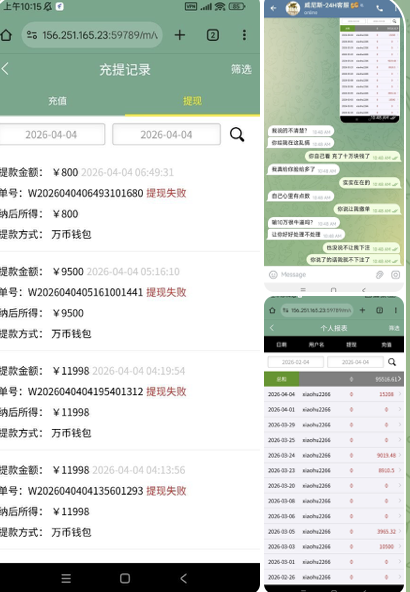The height and width of the screenshot is (592, 410).
Task: Tap order number W2026040404135601293
Action: click(86, 491)
